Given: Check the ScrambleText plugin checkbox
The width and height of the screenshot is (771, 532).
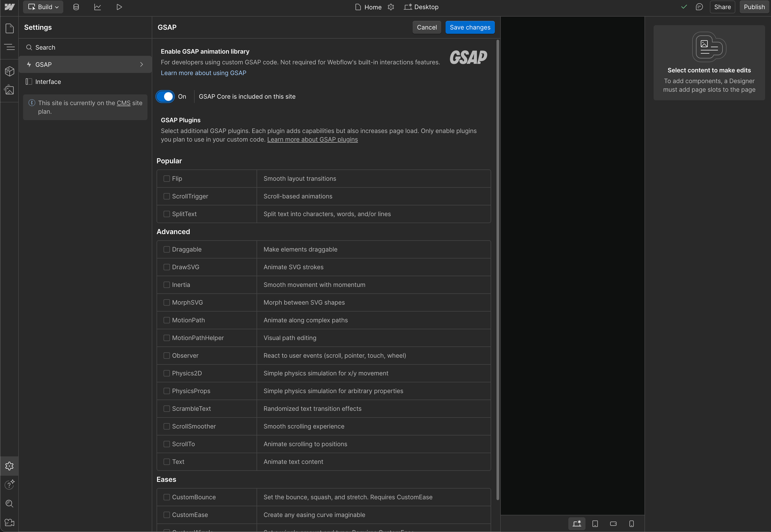Looking at the screenshot, I should pyautogui.click(x=166, y=409).
